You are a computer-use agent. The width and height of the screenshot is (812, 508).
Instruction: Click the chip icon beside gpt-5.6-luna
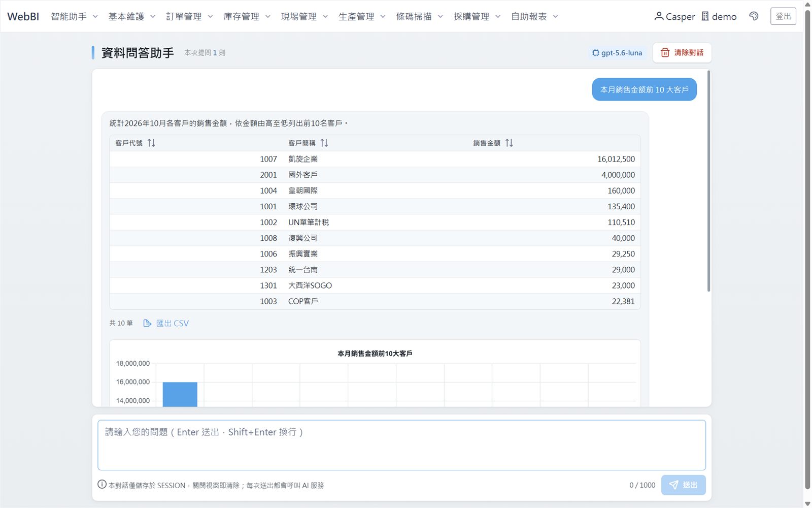coord(595,52)
